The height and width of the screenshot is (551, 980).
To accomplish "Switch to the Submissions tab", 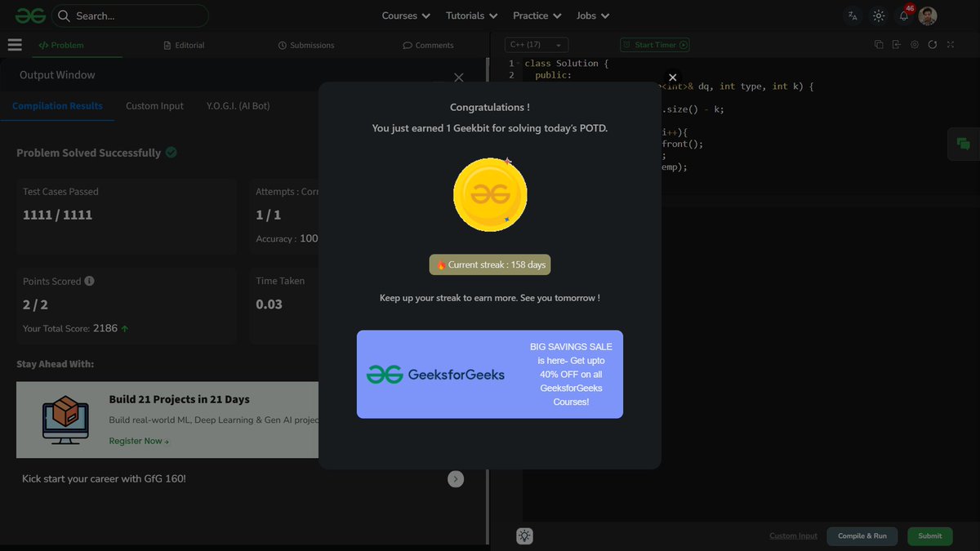I will click(x=306, y=45).
